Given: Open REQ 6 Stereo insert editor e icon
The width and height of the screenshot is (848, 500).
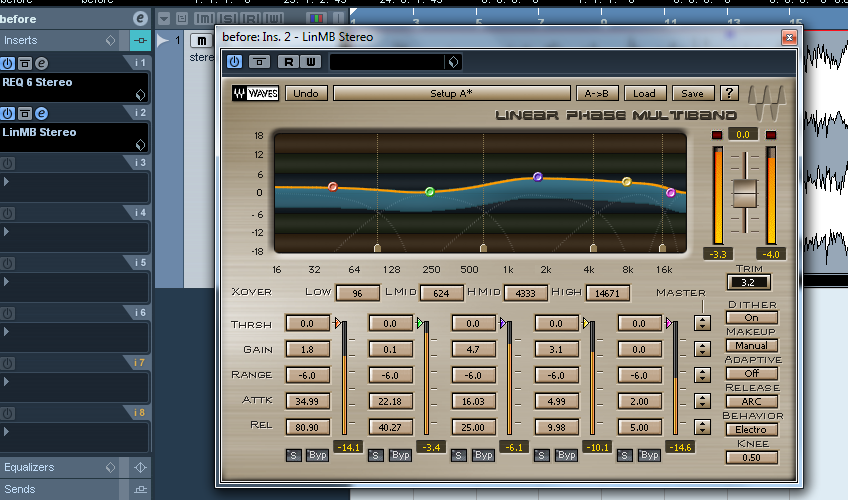Looking at the screenshot, I should [x=42, y=63].
